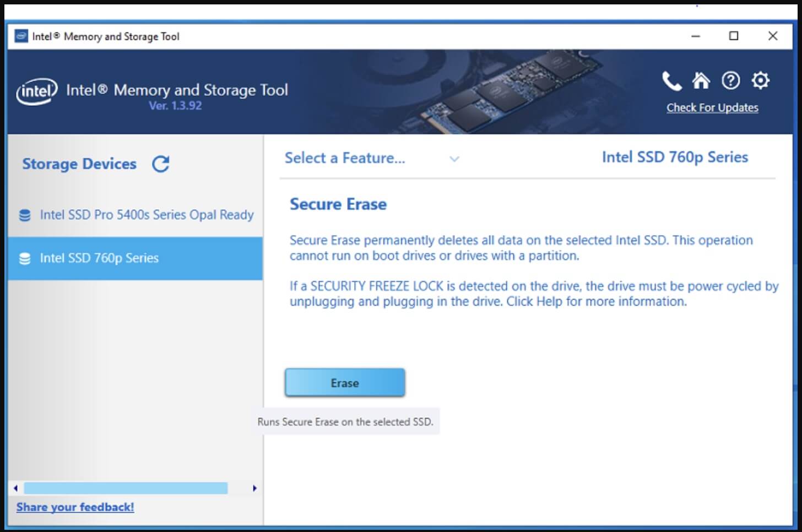The width and height of the screenshot is (802, 532).
Task: Refresh the Storage Devices list
Action: [x=161, y=164]
